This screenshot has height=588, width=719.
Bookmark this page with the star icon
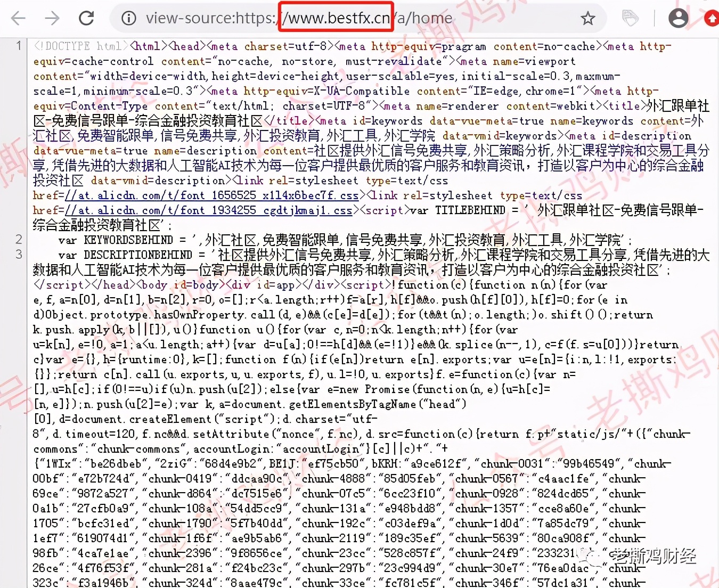pyautogui.click(x=587, y=19)
